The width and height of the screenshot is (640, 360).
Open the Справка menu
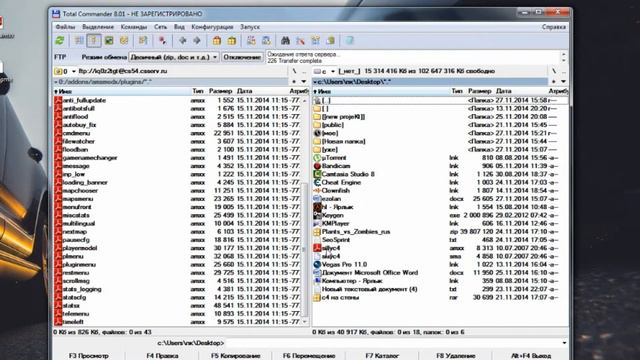[554, 27]
